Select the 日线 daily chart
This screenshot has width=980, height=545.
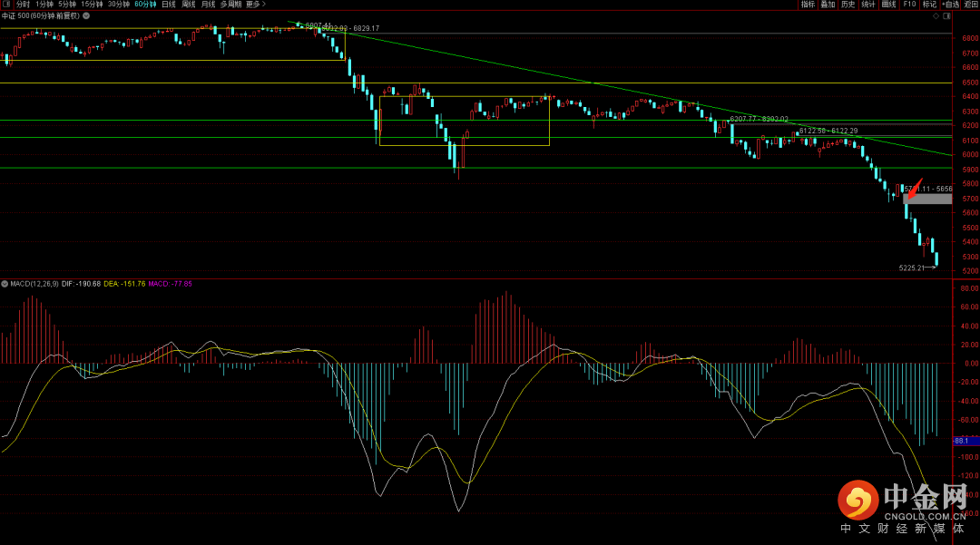pos(169,5)
